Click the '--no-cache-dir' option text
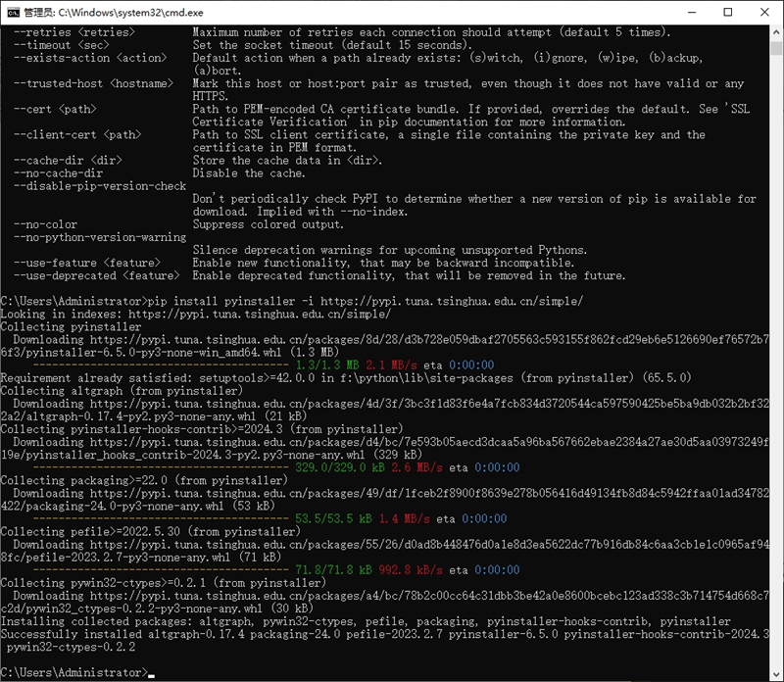This screenshot has height=682, width=784. click(58, 173)
